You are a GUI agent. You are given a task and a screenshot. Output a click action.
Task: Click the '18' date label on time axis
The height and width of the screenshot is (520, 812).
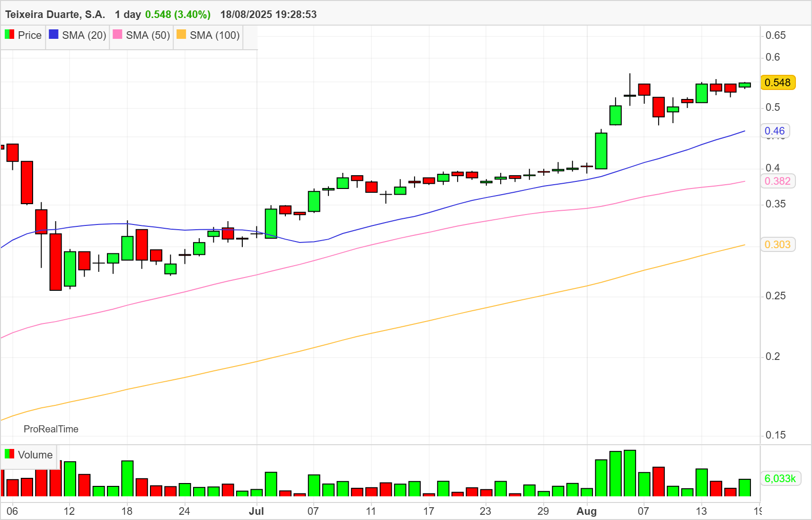pos(127,511)
